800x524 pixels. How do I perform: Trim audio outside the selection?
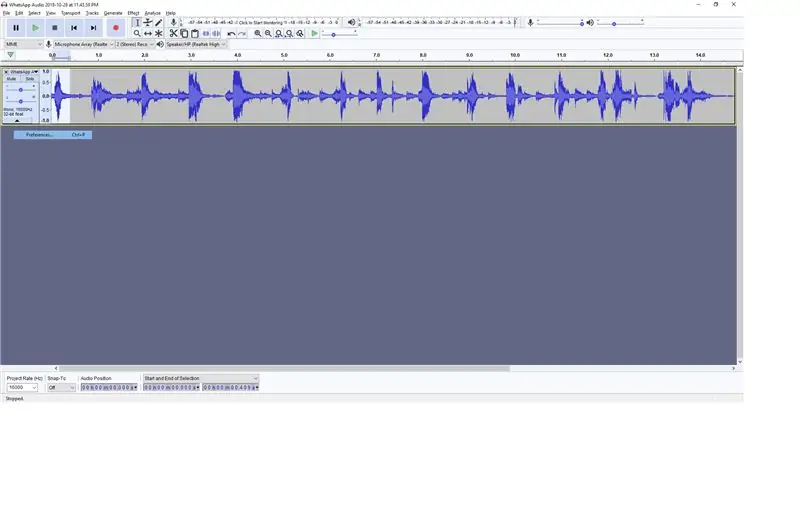click(x=206, y=34)
